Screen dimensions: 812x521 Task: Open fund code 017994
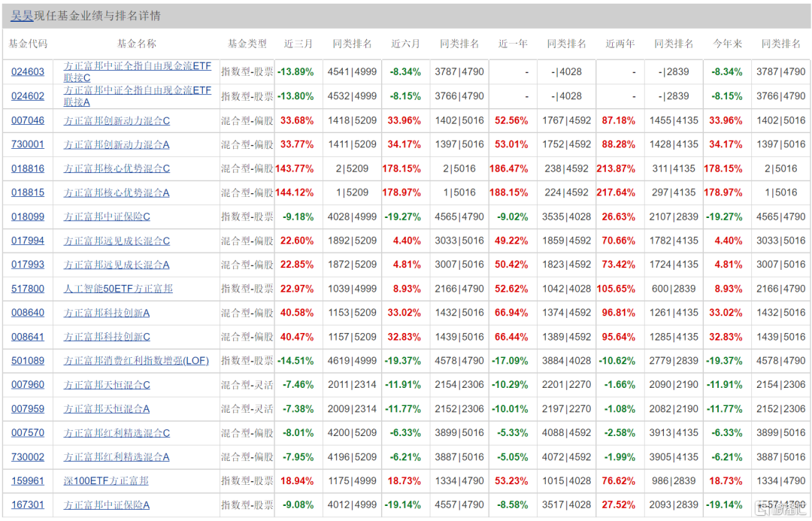coord(28,241)
